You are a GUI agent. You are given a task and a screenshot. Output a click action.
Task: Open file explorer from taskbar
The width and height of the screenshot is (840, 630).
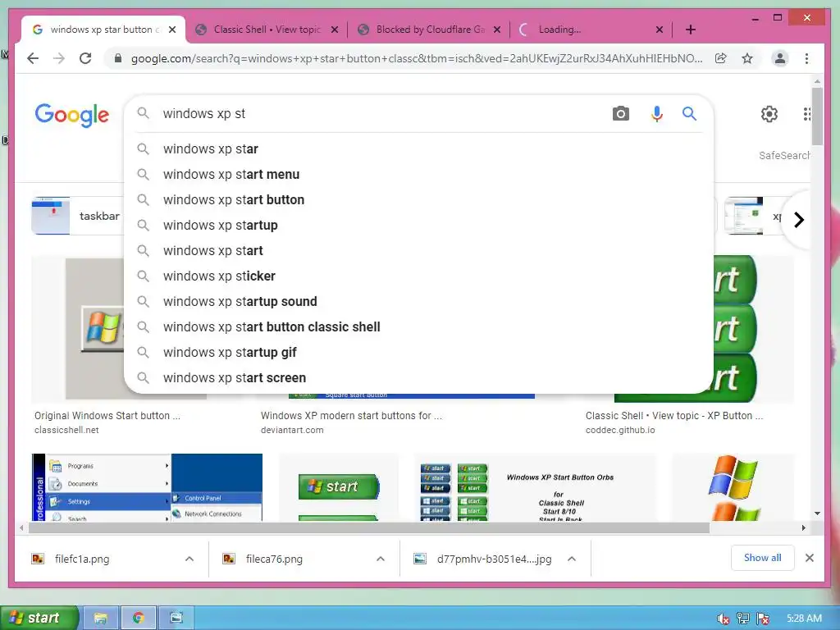pos(100,618)
